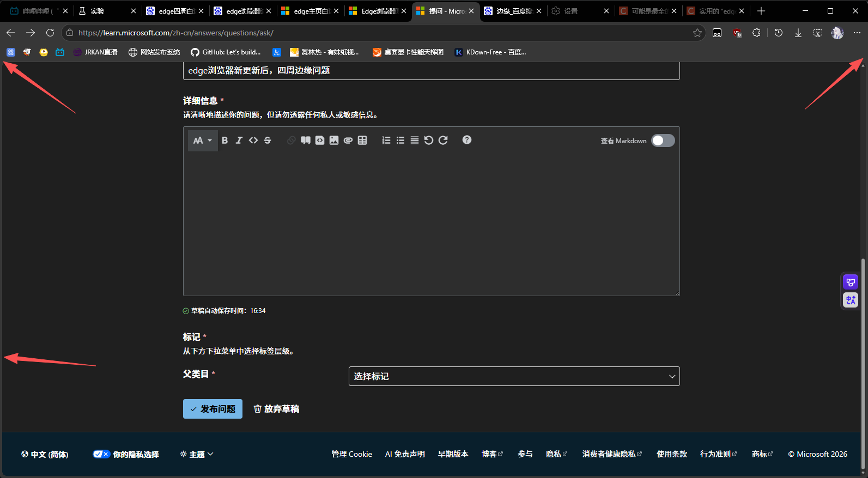Apply strikethrough formatting

[x=268, y=140]
